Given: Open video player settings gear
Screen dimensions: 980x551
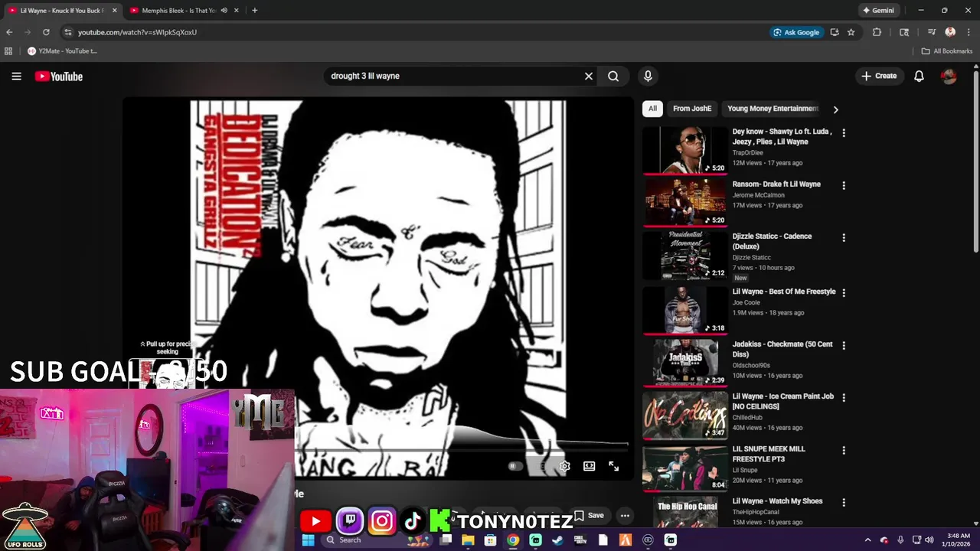Looking at the screenshot, I should [x=564, y=466].
